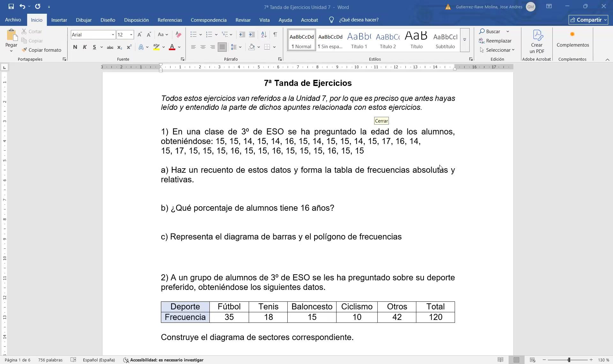This screenshot has height=364, width=613.
Task: Toggle Bold (N) formatting
Action: point(75,47)
